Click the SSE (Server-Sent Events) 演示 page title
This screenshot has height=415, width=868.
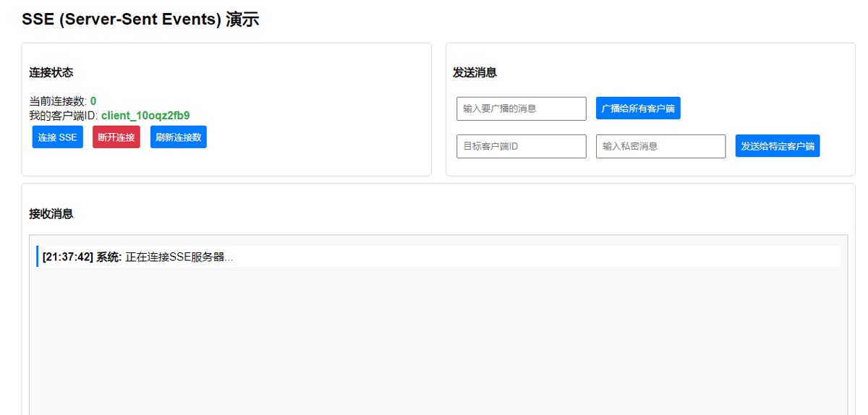click(x=140, y=20)
